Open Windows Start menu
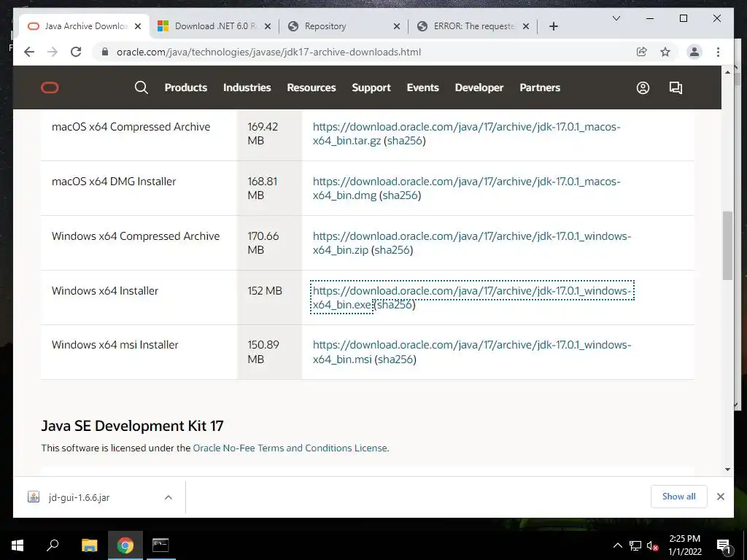This screenshot has width=747, height=560. (18, 545)
